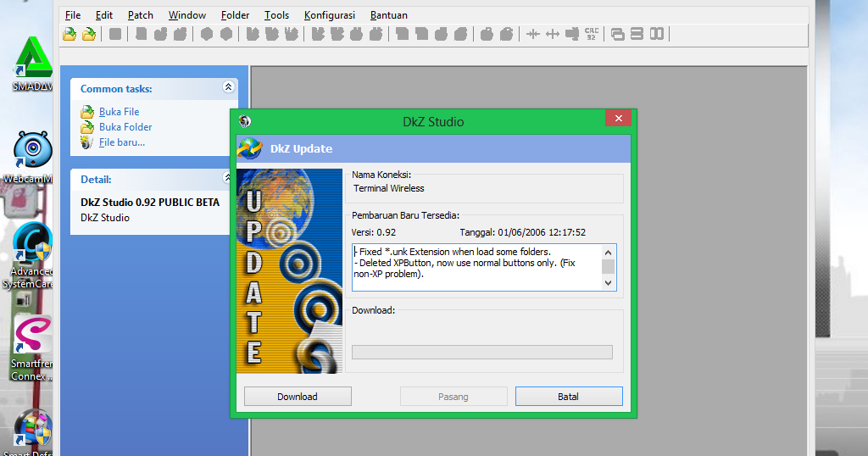Click the cascade windows toolbar icon

[x=617, y=34]
